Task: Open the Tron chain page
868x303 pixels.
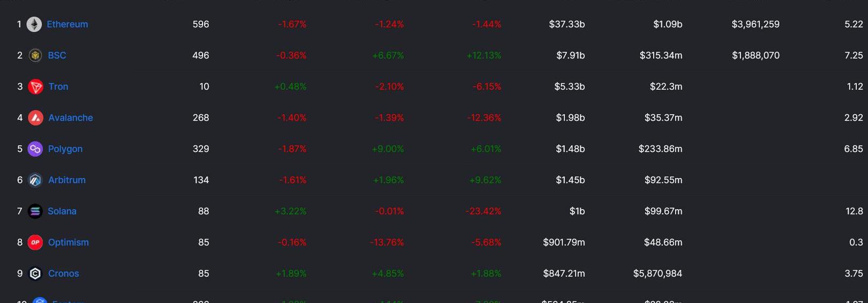Action: 58,86
